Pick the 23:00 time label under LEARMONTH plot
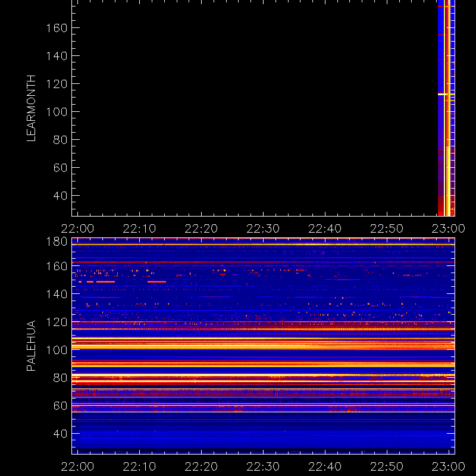This screenshot has width=476, height=476. [x=449, y=228]
